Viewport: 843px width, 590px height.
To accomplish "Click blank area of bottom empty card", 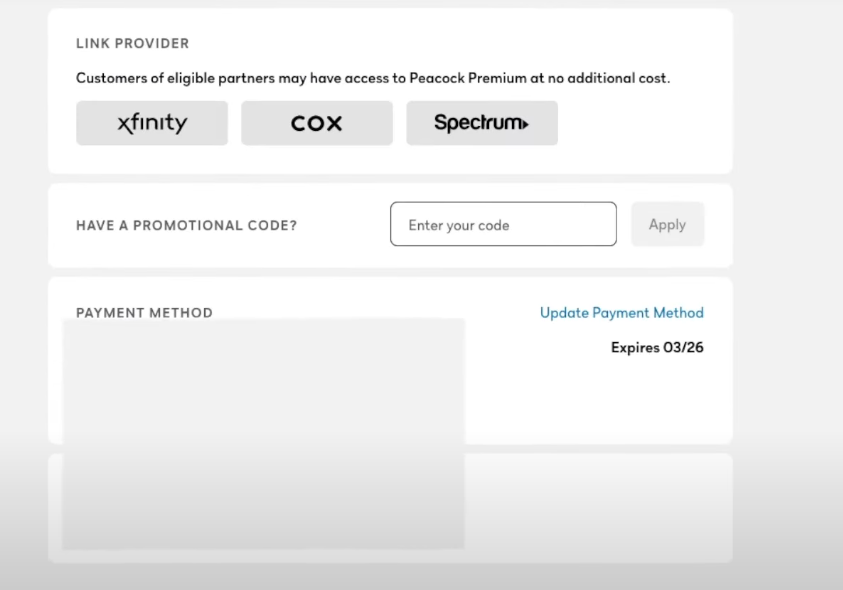I will tap(597, 508).
